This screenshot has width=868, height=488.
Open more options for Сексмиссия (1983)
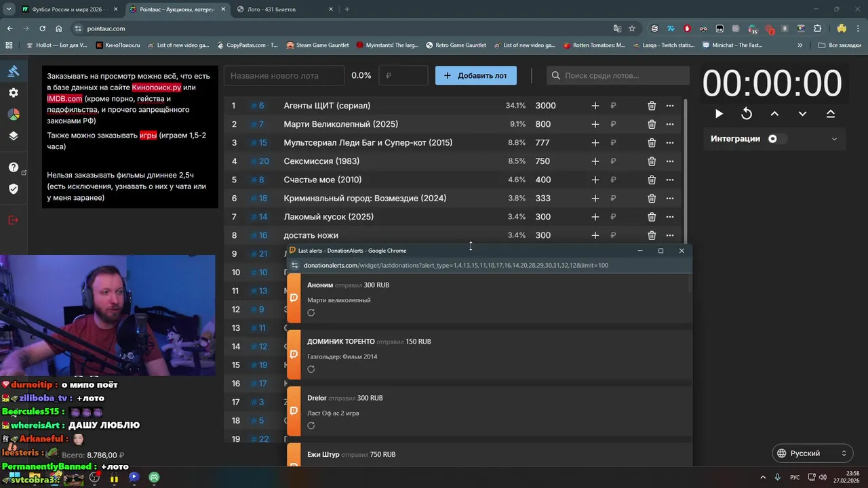click(670, 161)
